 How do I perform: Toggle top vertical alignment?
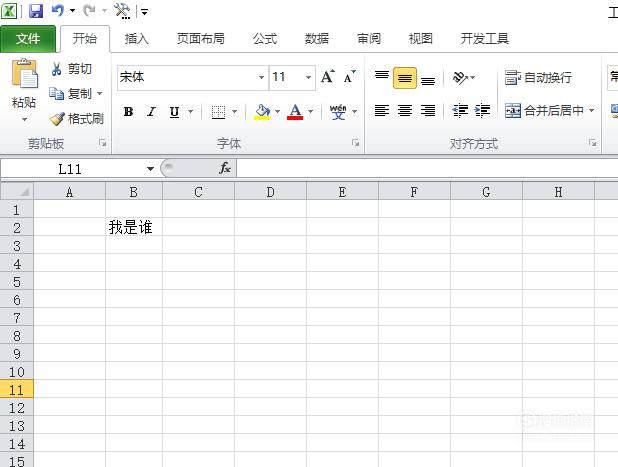coord(382,77)
